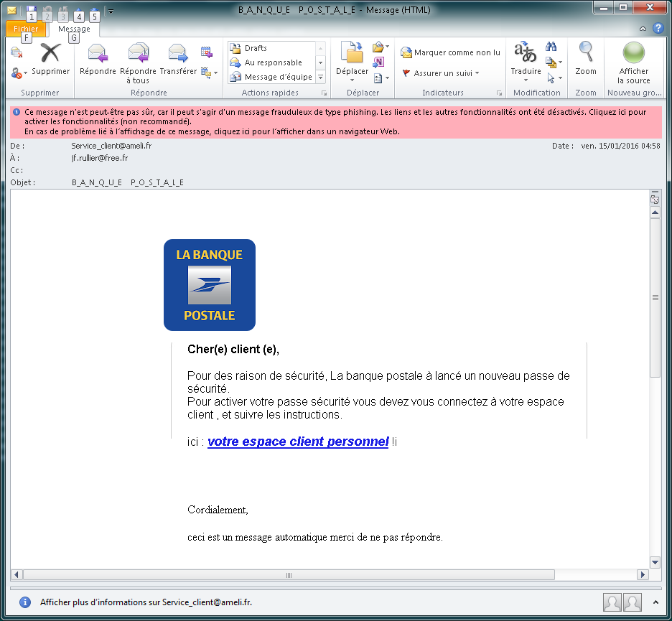
Task: Collapse the ribbon with the caret arrow
Action: 643,29
